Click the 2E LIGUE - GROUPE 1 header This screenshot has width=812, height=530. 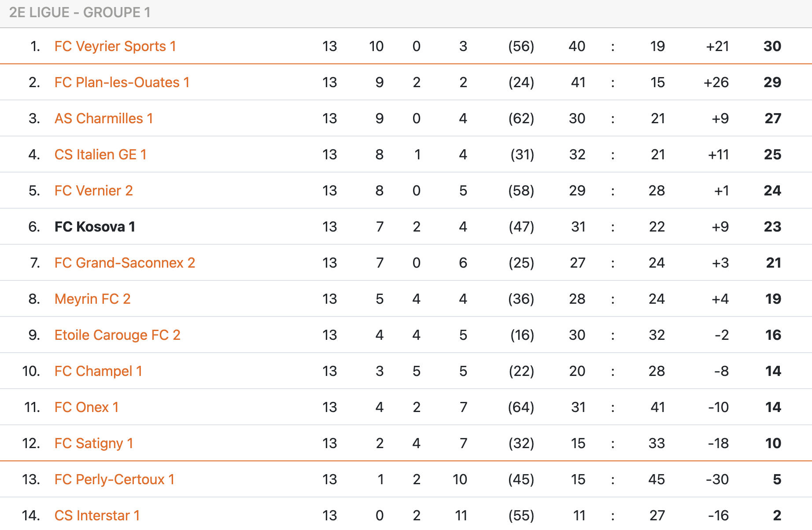pyautogui.click(x=80, y=12)
